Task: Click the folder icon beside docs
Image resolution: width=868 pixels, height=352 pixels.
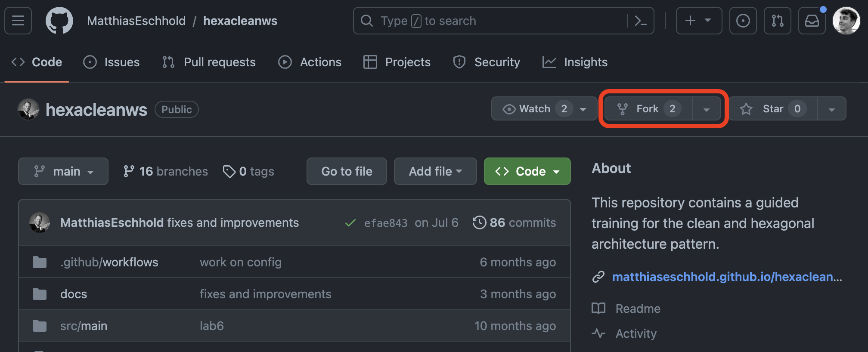Action: point(40,294)
